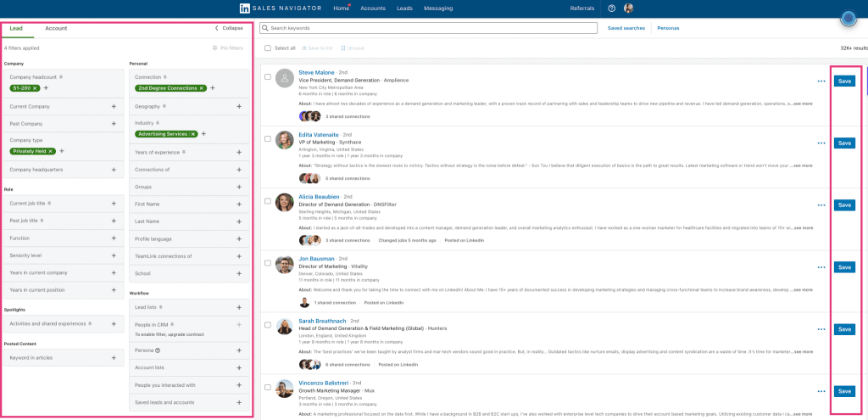Open Accounts in top navigation
The image size is (868, 420).
373,8
